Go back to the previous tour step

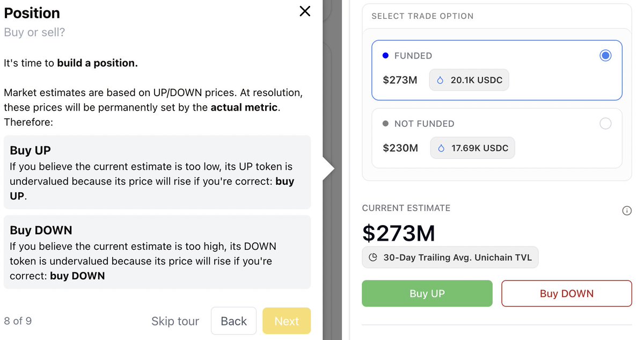pos(233,321)
